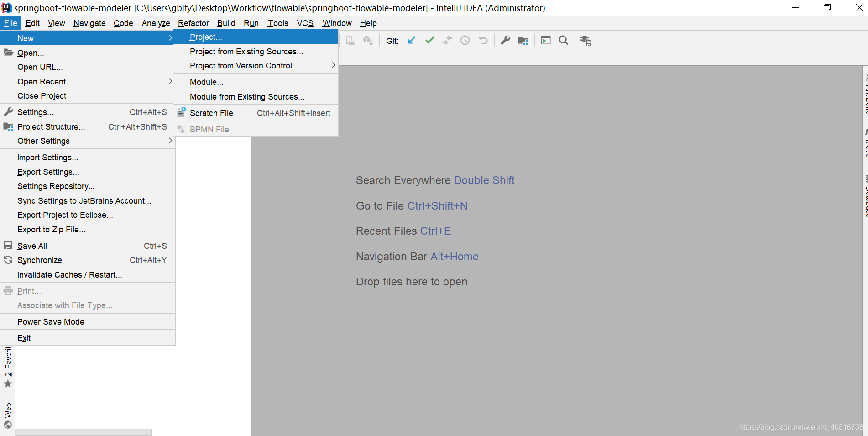The image size is (868, 436).
Task: Open the Analyze menu
Action: click(x=156, y=23)
